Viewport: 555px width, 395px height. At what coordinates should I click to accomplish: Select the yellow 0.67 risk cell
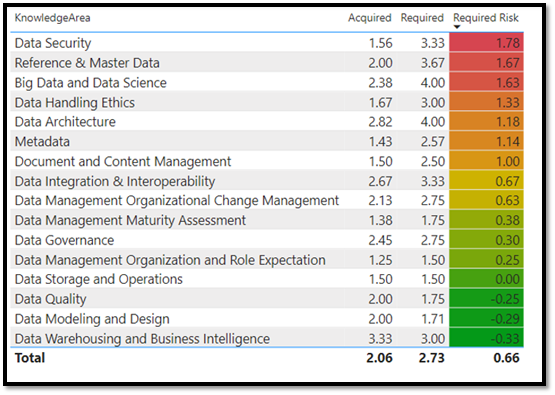click(486, 181)
